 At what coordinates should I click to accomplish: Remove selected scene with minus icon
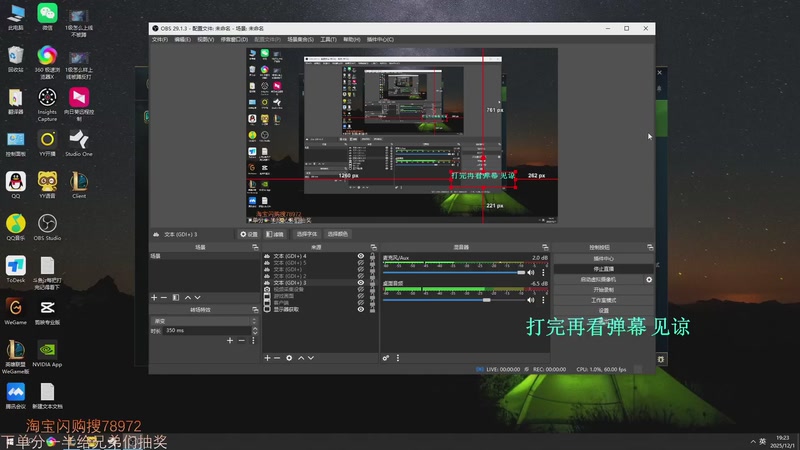click(164, 297)
